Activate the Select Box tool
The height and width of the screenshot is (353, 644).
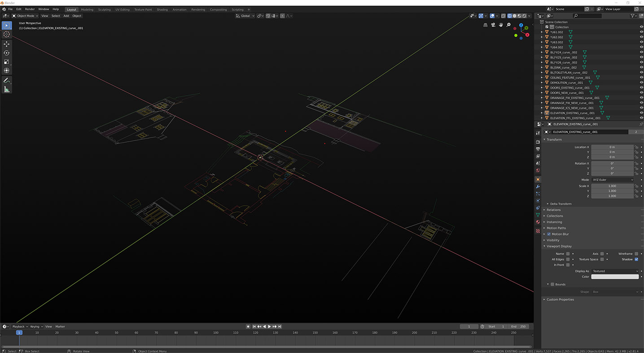pyautogui.click(x=7, y=26)
